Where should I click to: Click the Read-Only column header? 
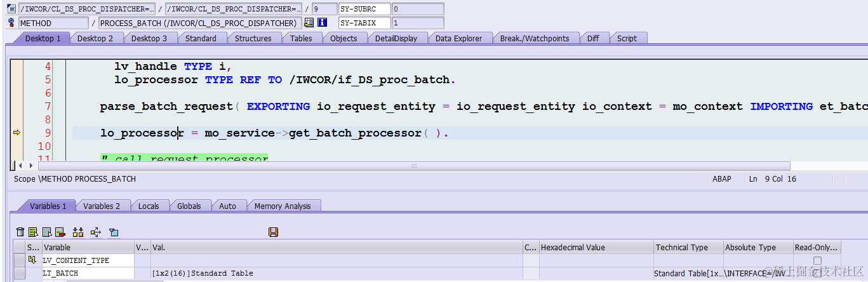817,248
